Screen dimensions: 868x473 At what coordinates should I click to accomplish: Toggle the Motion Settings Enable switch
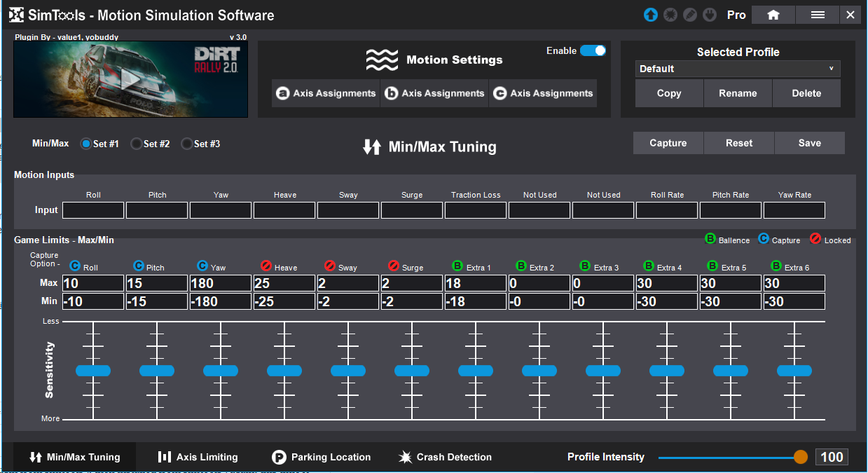coord(593,50)
